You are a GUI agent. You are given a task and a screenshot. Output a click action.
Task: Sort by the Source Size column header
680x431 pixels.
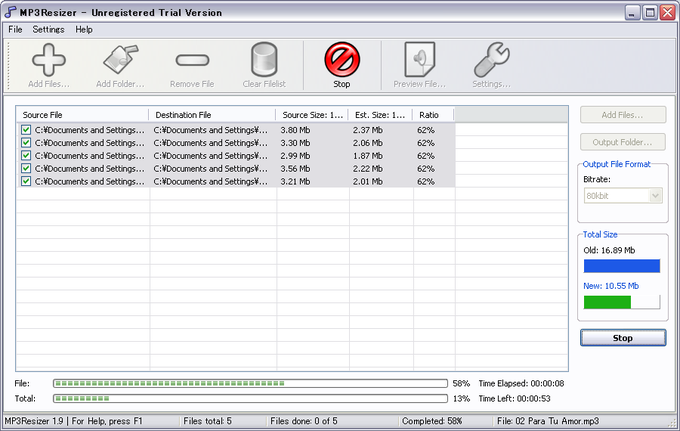[x=312, y=115]
